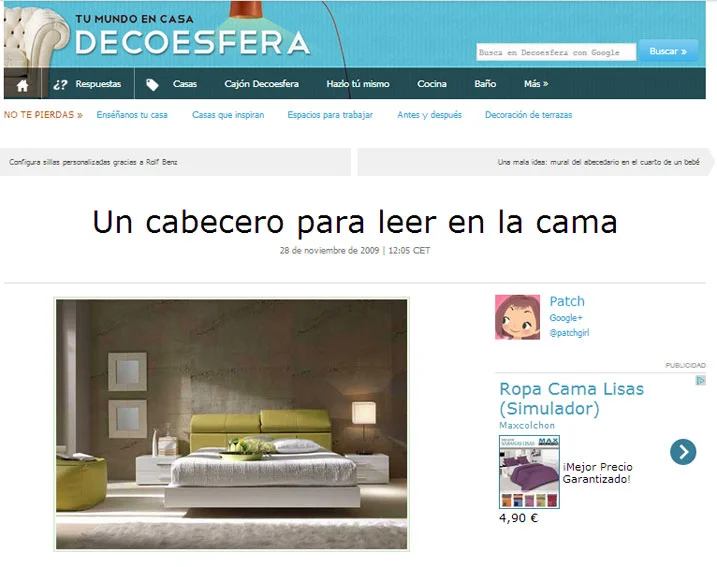
Task: Select Baño in the navigation bar
Action: [x=485, y=84]
